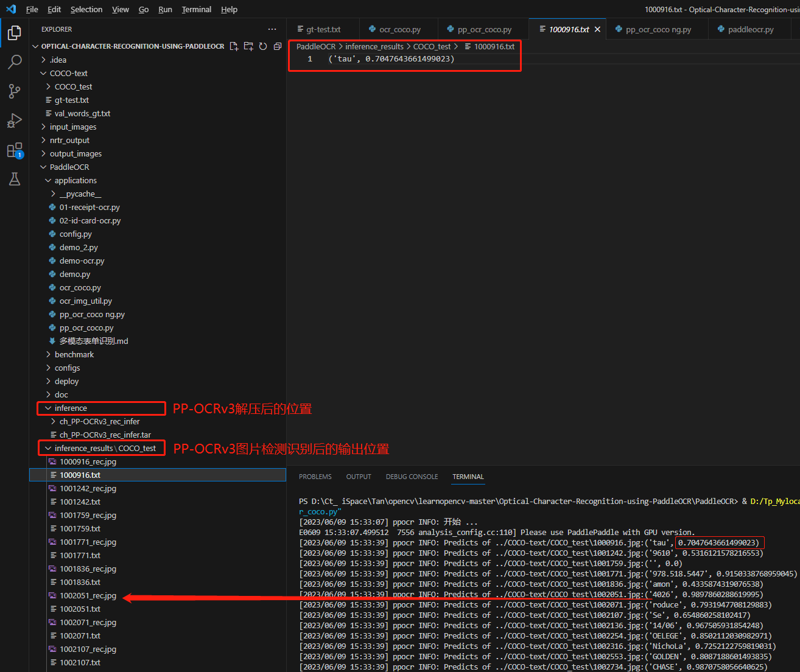Switch to ocr_coco.py editor tab
Image resolution: width=800 pixels, height=672 pixels.
tap(399, 29)
